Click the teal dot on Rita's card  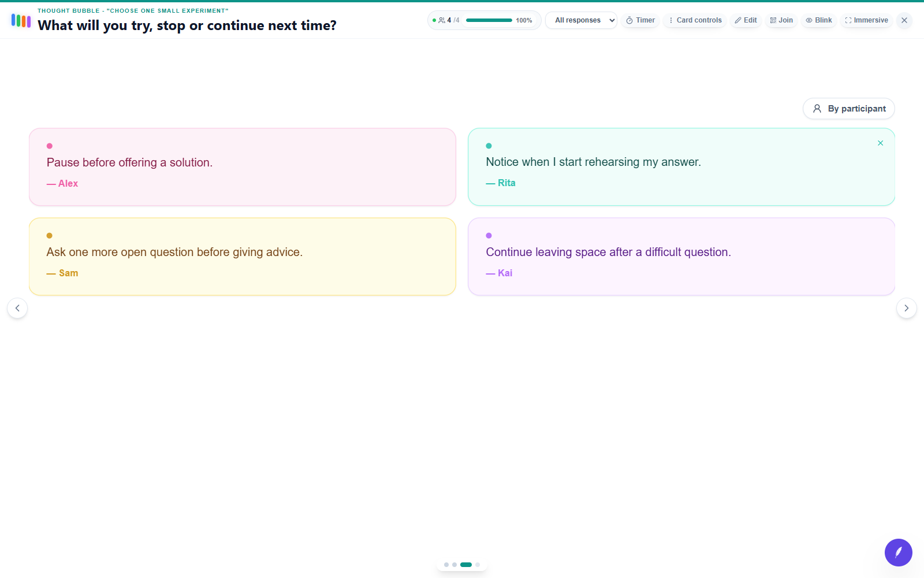489,146
